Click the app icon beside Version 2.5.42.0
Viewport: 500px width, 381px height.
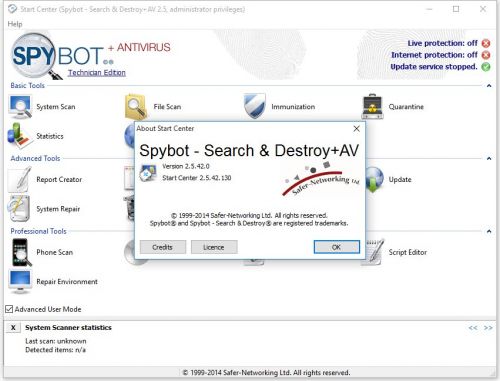click(148, 173)
